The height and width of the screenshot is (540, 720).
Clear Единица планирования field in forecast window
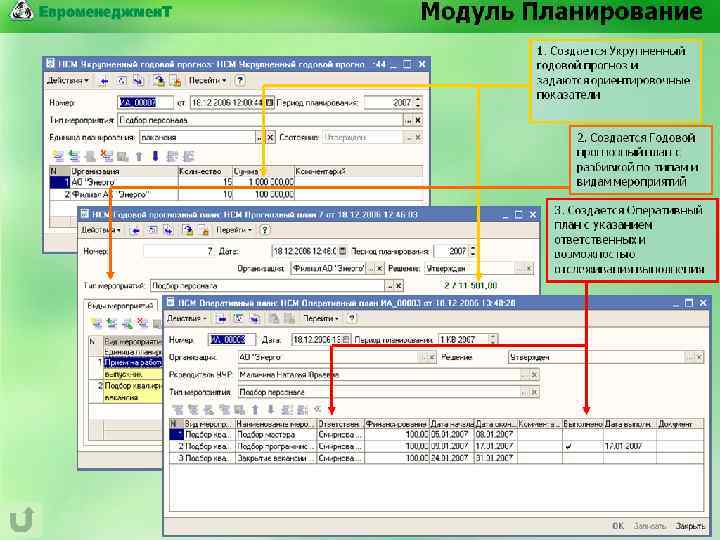pyautogui.click(x=270, y=137)
